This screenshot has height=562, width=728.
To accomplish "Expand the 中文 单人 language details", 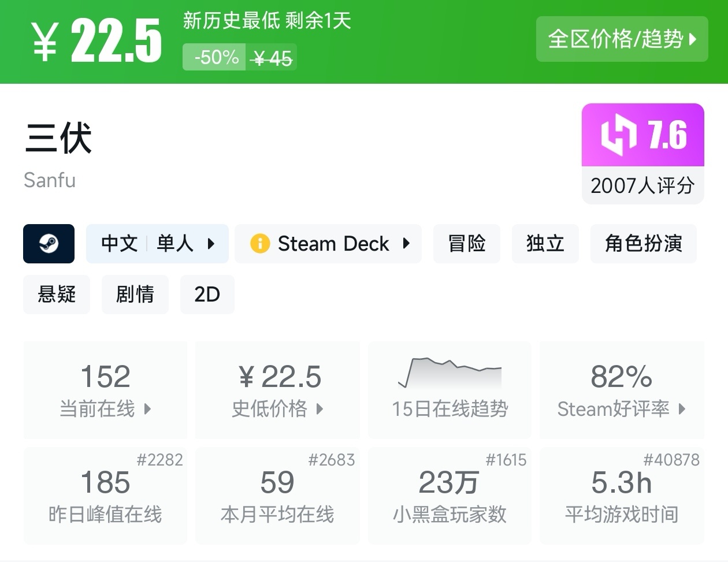I will click(x=157, y=244).
